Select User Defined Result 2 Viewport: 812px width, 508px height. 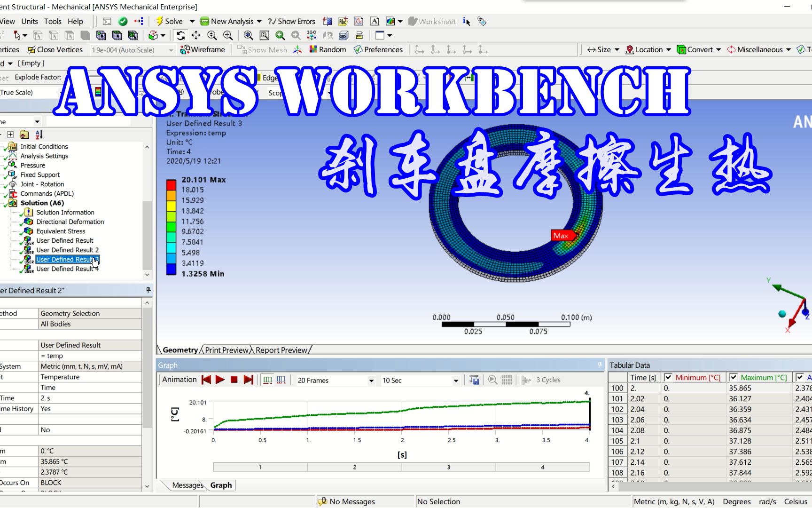pos(67,250)
